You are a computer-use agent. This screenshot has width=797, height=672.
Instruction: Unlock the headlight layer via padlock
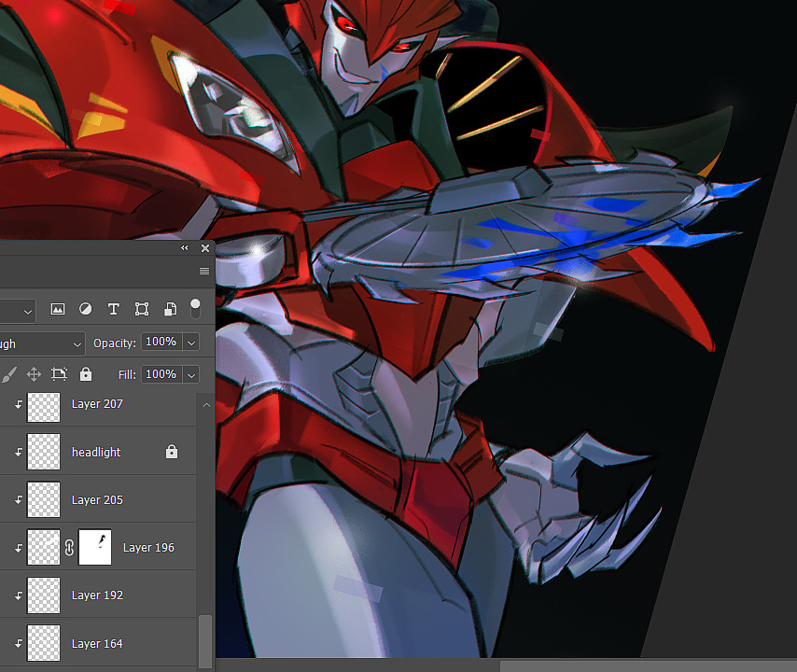pos(171,452)
